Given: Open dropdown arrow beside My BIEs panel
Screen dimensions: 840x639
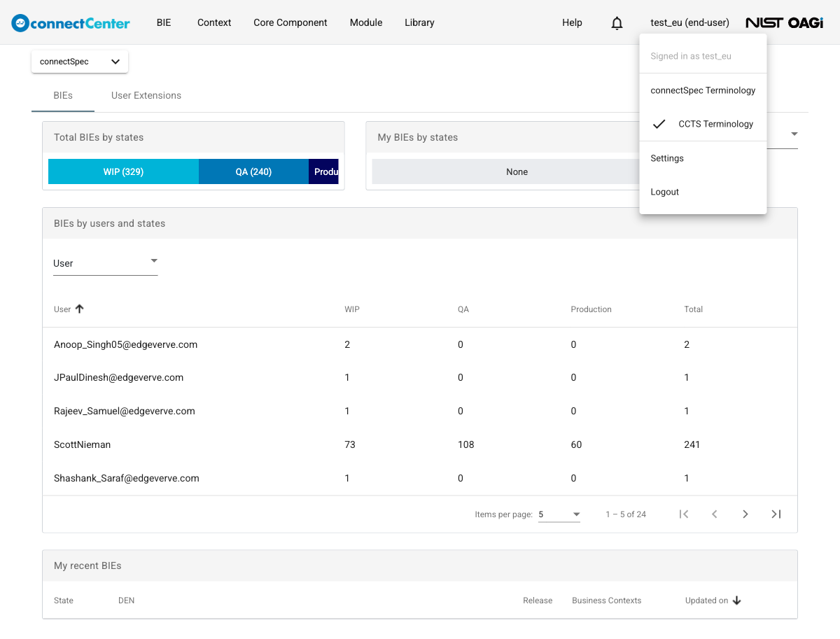Looking at the screenshot, I should point(794,134).
